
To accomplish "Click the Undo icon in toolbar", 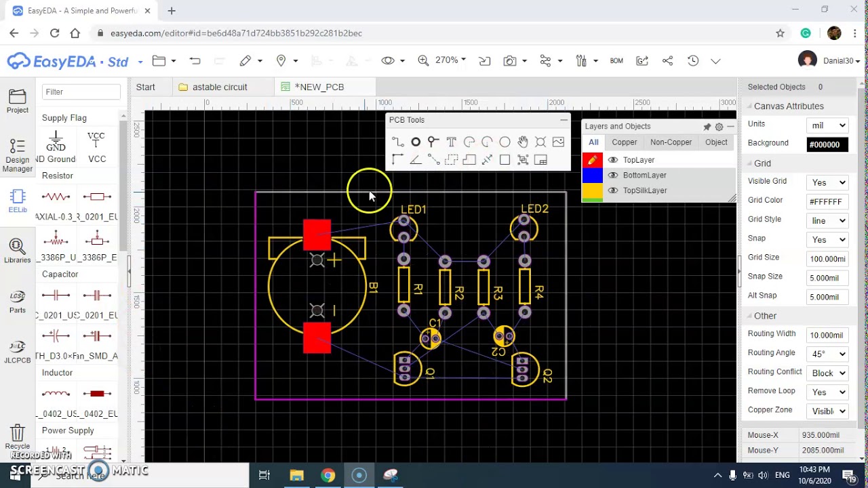I will click(x=195, y=61).
